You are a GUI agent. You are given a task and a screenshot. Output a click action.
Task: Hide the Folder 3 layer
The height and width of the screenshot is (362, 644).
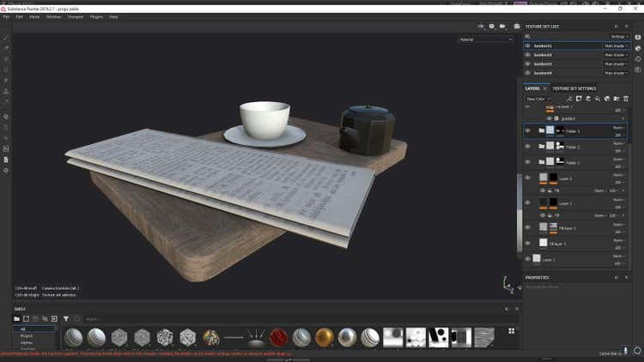(528, 131)
